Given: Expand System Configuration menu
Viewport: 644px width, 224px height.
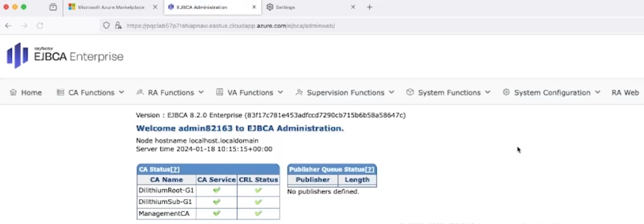Looking at the screenshot, I should [x=552, y=93].
